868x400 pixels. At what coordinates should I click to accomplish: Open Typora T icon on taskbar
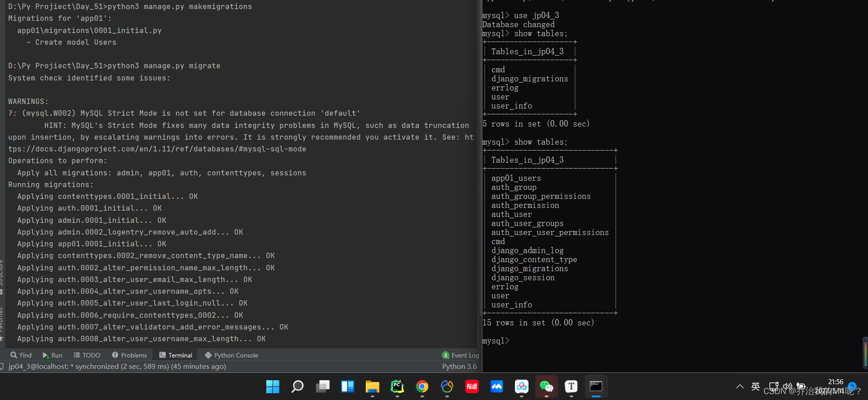(571, 386)
